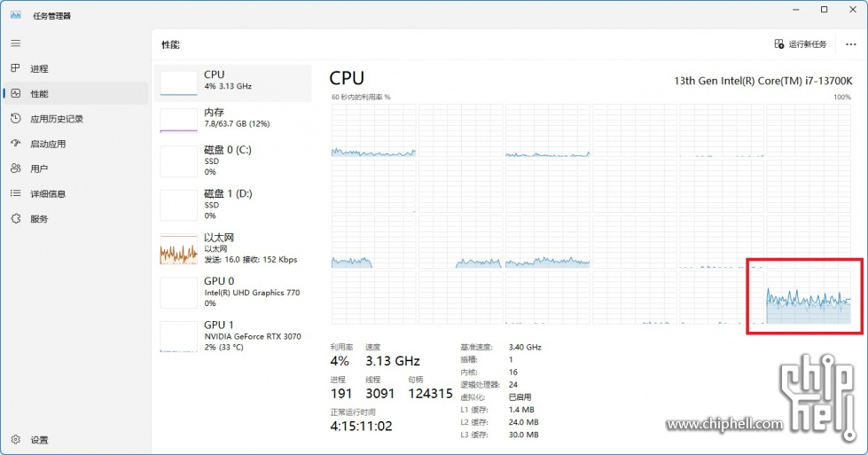Click the L3 缓存 30.0 MB value
This screenshot has width=868, height=455.
point(524,435)
